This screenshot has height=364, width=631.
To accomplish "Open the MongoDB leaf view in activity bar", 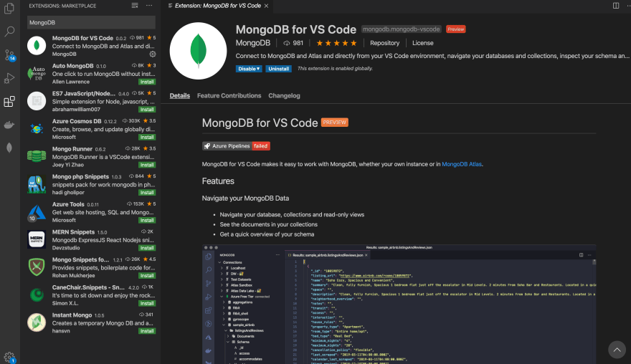I will [x=9, y=148].
